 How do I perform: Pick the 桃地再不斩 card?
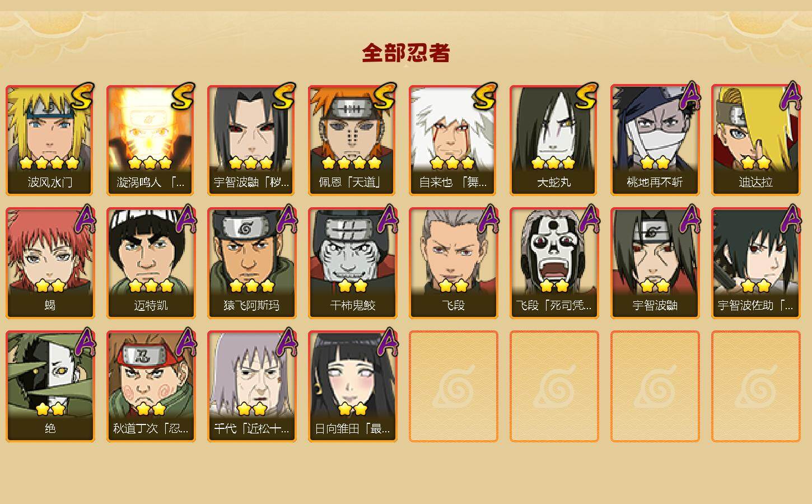point(655,140)
